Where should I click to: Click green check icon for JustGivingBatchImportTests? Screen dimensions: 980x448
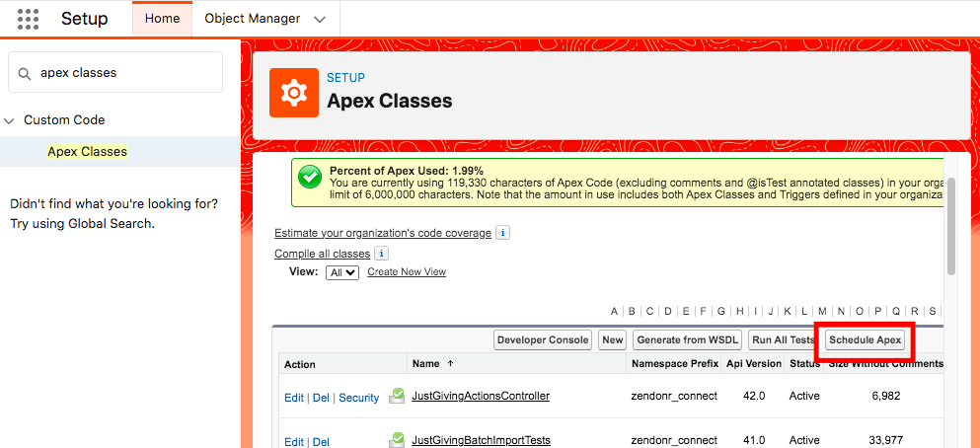(x=397, y=440)
